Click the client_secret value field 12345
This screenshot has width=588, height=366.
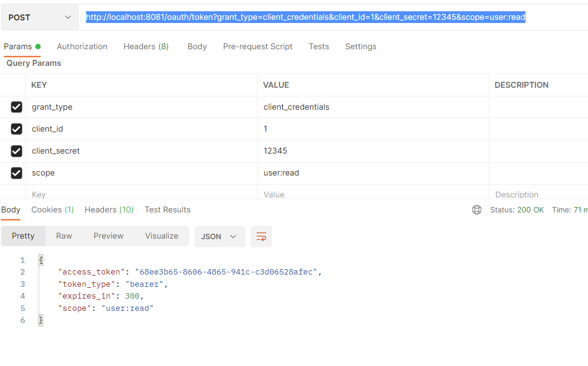[275, 151]
